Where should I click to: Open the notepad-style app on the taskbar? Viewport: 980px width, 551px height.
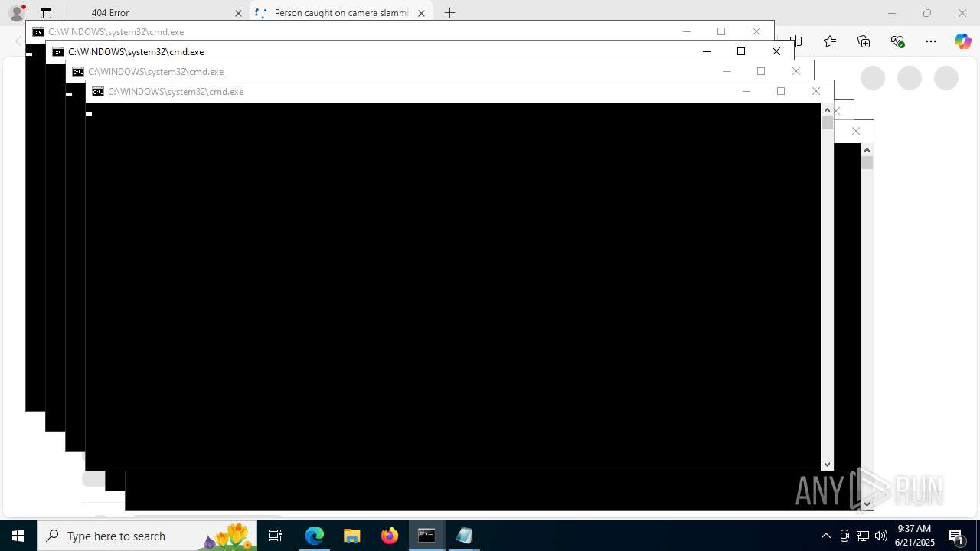point(464,536)
